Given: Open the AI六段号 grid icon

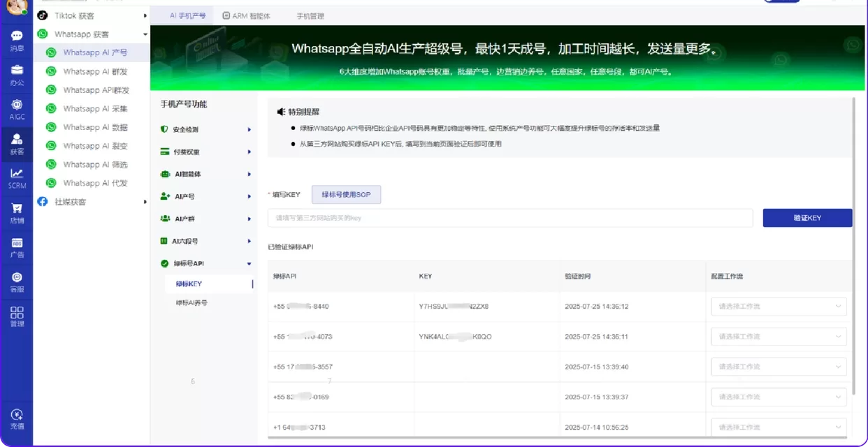Looking at the screenshot, I should tap(164, 241).
